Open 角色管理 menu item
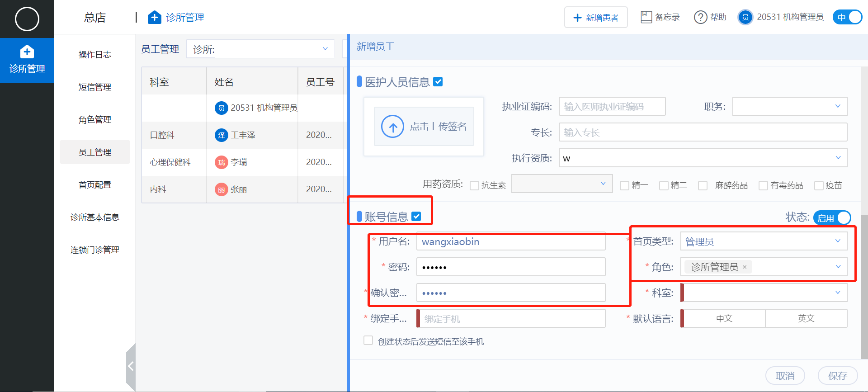 (x=95, y=120)
